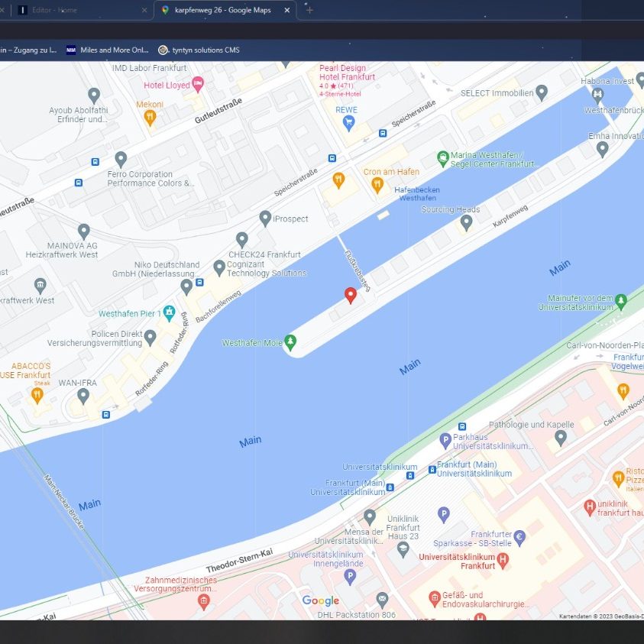The width and height of the screenshot is (644, 644).
Task: Select the WAN-IFRA location pin
Action: 83,396
